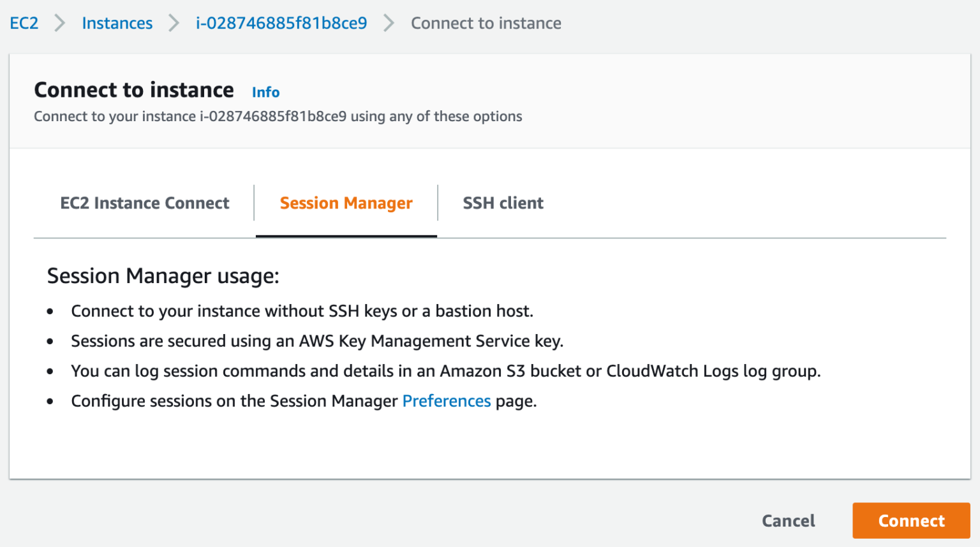Cancel the connect to instance dialog

[x=788, y=520]
